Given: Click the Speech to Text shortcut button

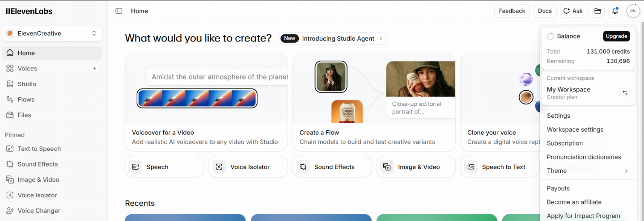Looking at the screenshot, I should (x=500, y=167).
